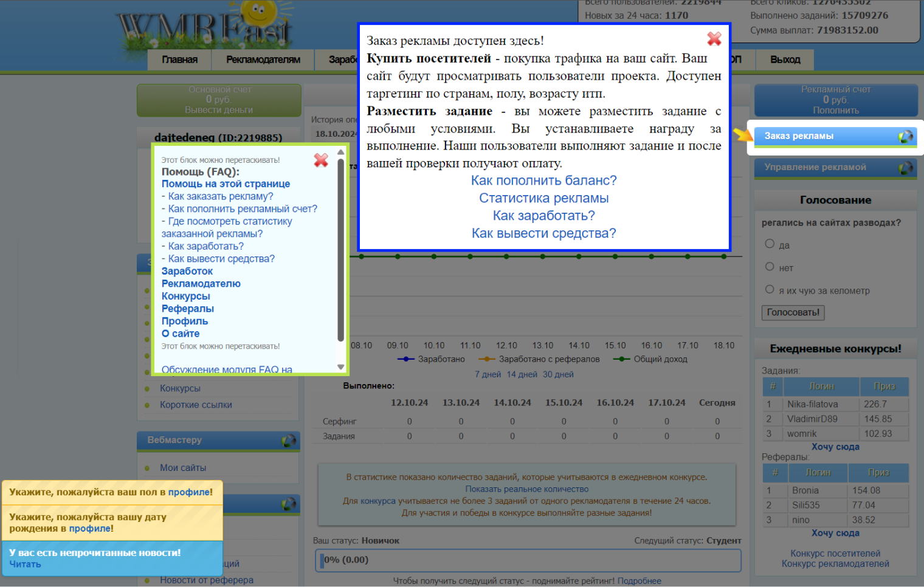
Task: Open FAQ section Профиль
Action: click(x=185, y=321)
